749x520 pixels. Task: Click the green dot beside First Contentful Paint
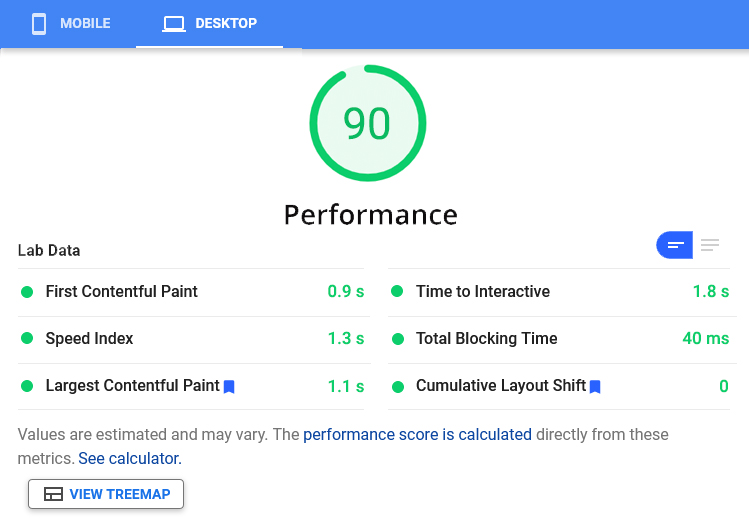pos(27,292)
